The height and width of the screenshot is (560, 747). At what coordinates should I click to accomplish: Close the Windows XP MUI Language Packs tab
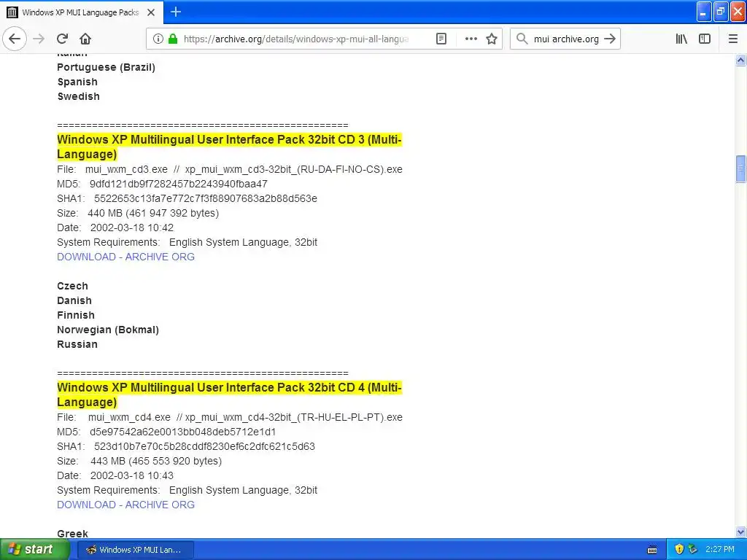(x=151, y=12)
